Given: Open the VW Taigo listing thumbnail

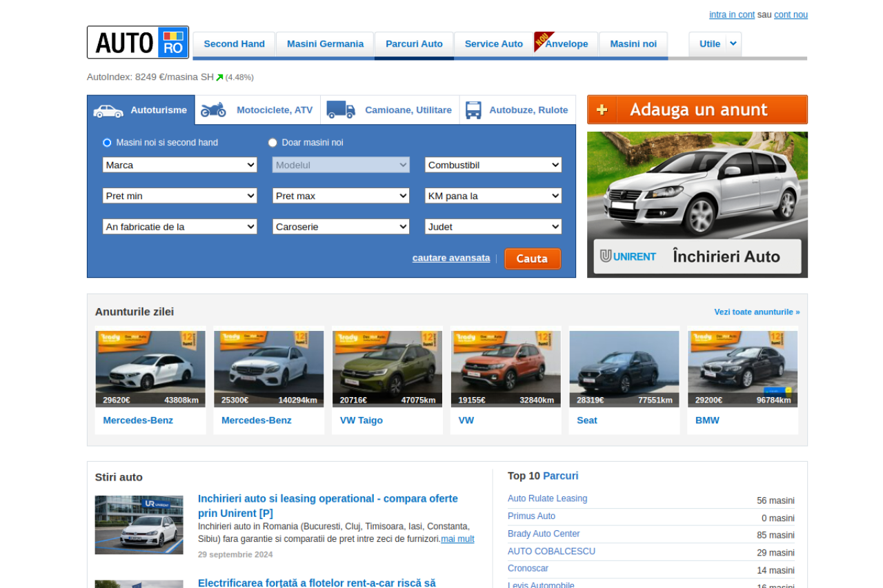Looking at the screenshot, I should coord(387,369).
